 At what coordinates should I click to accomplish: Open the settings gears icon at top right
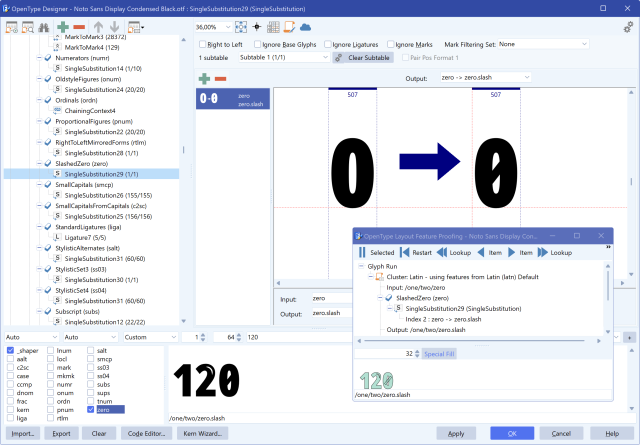(x=628, y=27)
